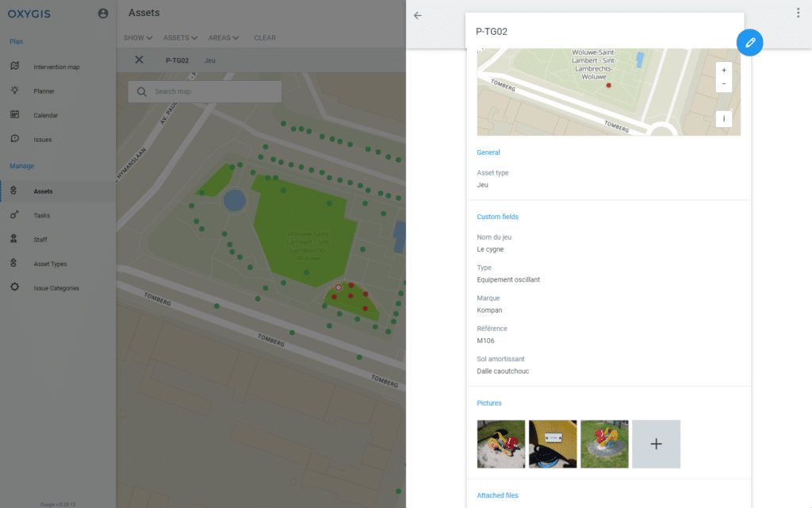Viewport: 812px width, 508px height.
Task: Open first picture thumbnail of swan toy
Action: tap(501, 444)
